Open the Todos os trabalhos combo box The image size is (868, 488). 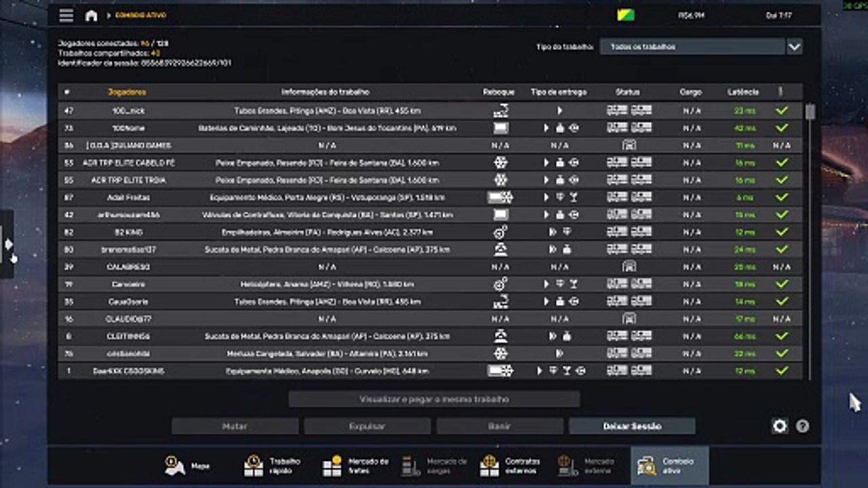tap(701, 47)
